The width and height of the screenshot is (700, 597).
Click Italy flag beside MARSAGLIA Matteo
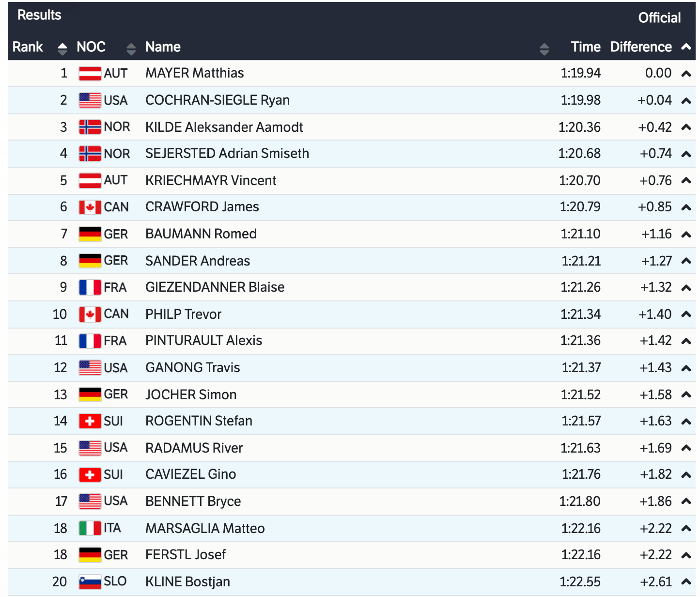pyautogui.click(x=90, y=528)
